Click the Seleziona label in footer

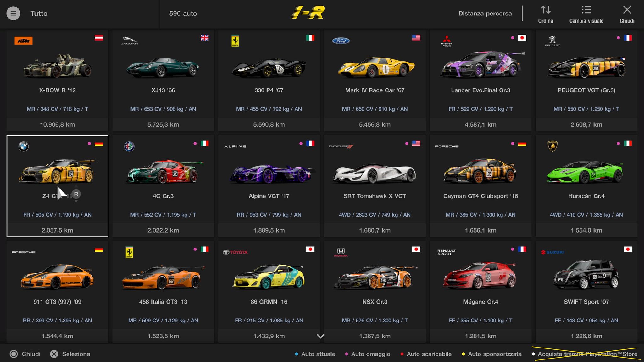point(76,354)
